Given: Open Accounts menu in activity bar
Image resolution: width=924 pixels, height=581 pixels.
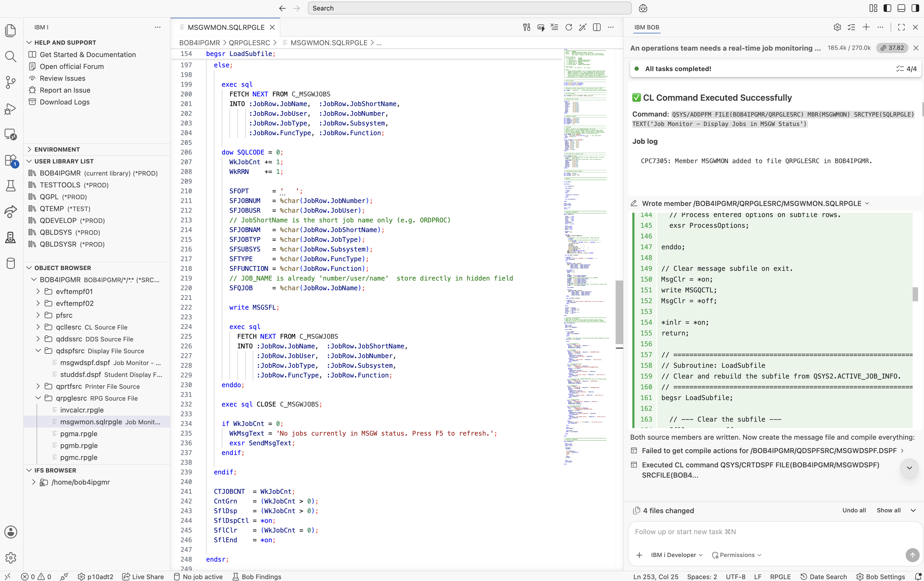Looking at the screenshot, I should point(11,532).
